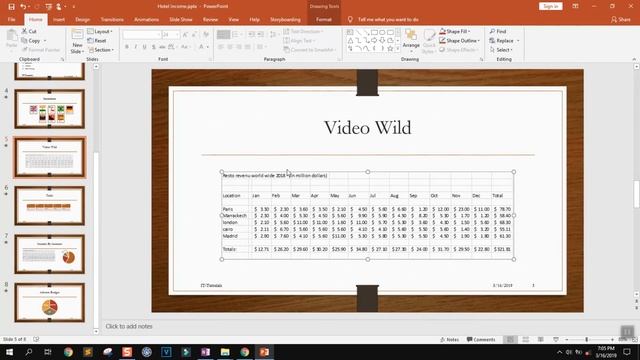Click the zoom out minus button
Image resolution: width=640 pixels, height=360 pixels.
tap(567, 340)
